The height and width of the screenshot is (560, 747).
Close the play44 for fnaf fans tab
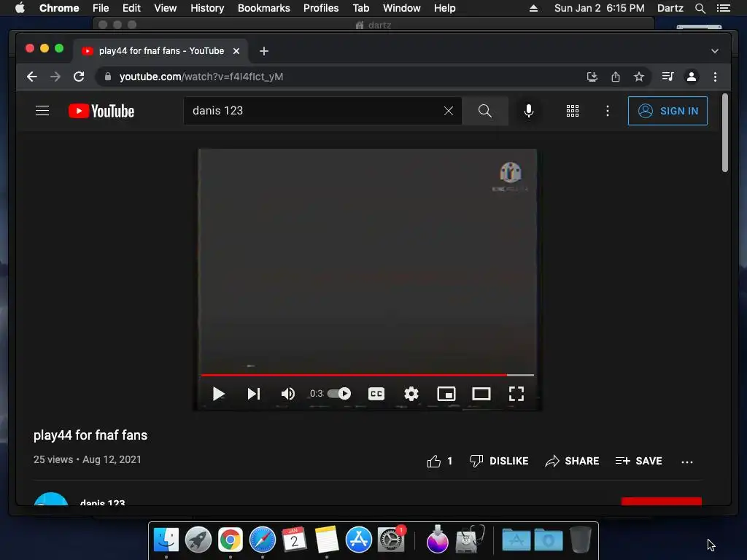point(236,51)
